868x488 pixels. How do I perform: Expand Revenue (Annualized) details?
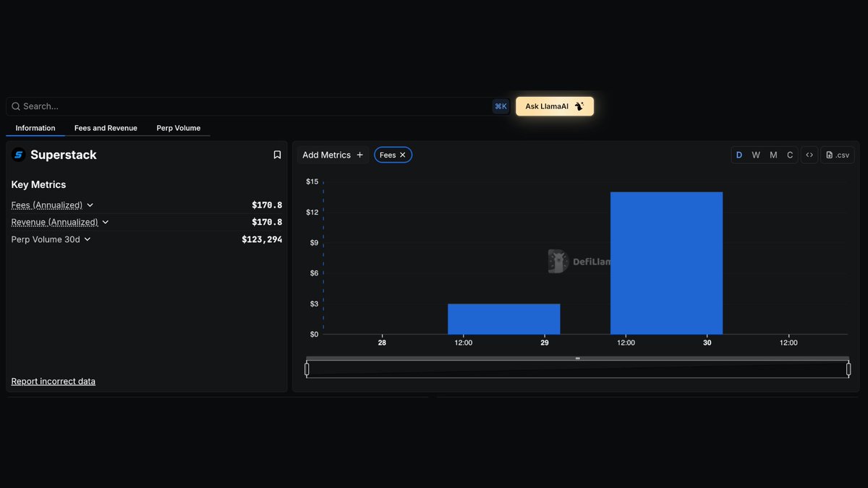[x=106, y=222]
